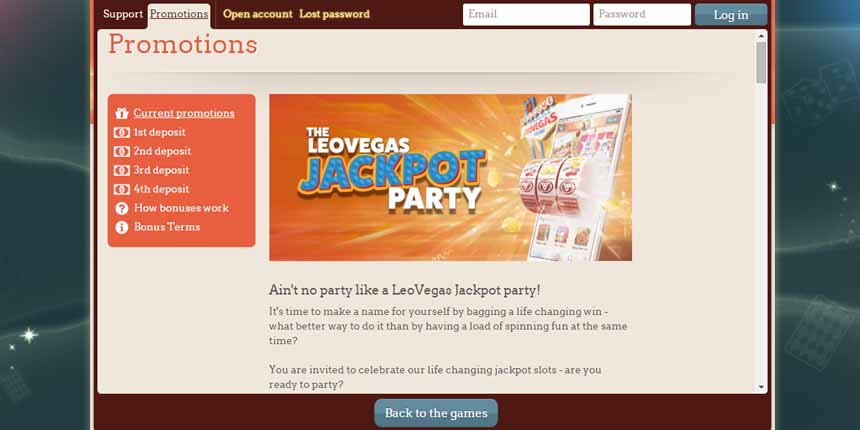Click the money icon next to 4th deposit

point(122,189)
